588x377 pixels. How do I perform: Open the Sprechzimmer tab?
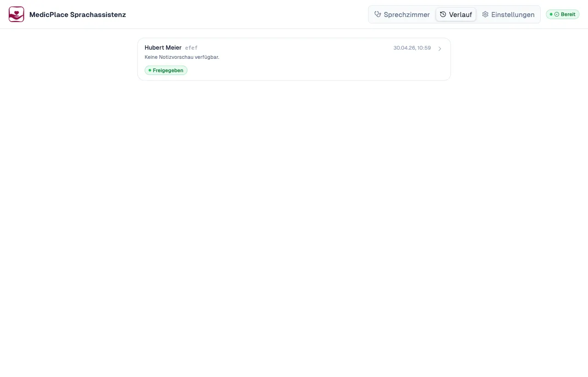[x=402, y=14]
